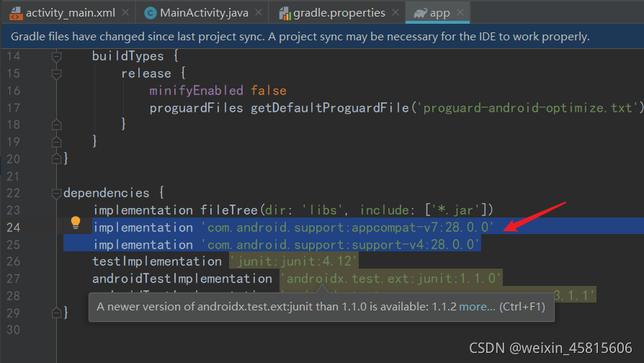Click 'fileTree' on line 23
The image size is (644, 363).
point(229,210)
